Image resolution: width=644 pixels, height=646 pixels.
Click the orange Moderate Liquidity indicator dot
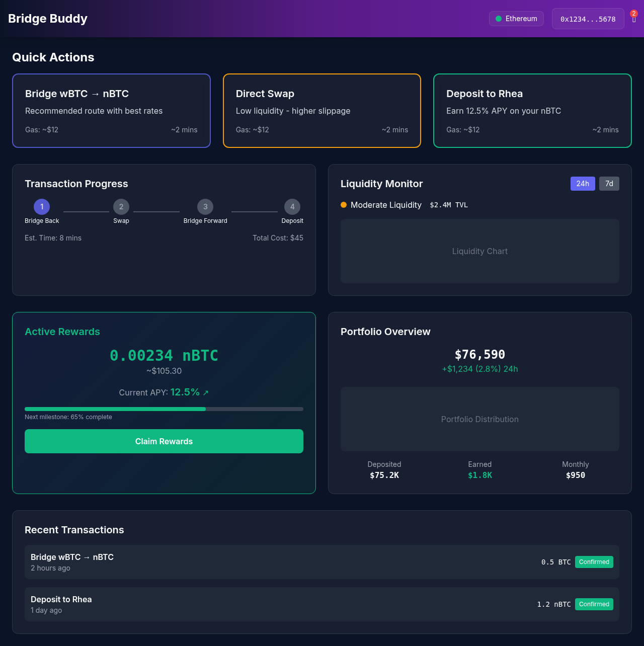point(343,205)
